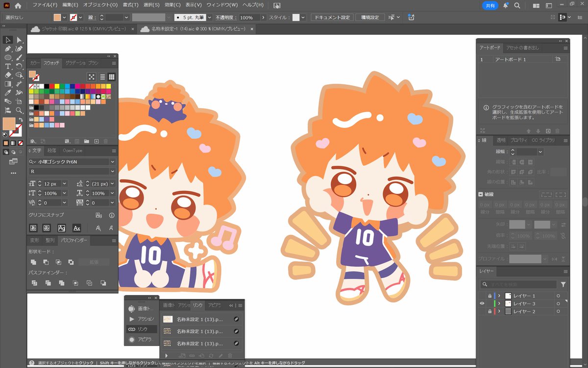Toggle visibility column of レイヤー 1
588x368 pixels.
482,296
